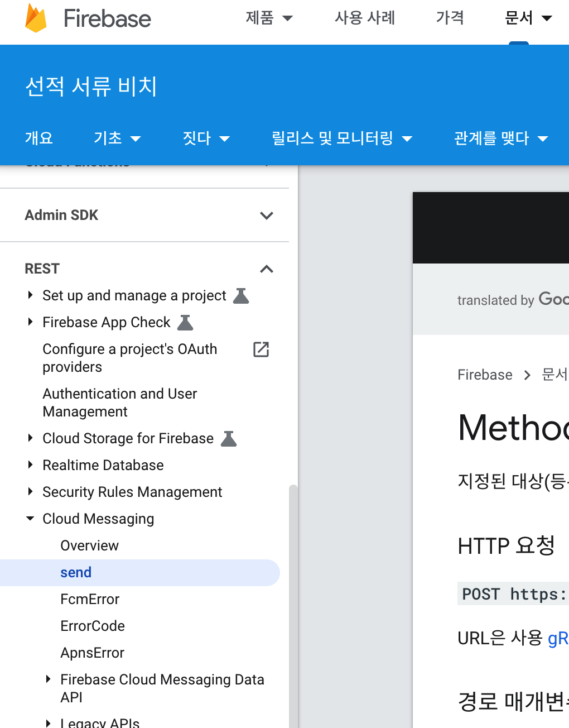Viewport: 569px width, 728px height.
Task: Click the Firebase flame logo icon
Action: (x=36, y=18)
